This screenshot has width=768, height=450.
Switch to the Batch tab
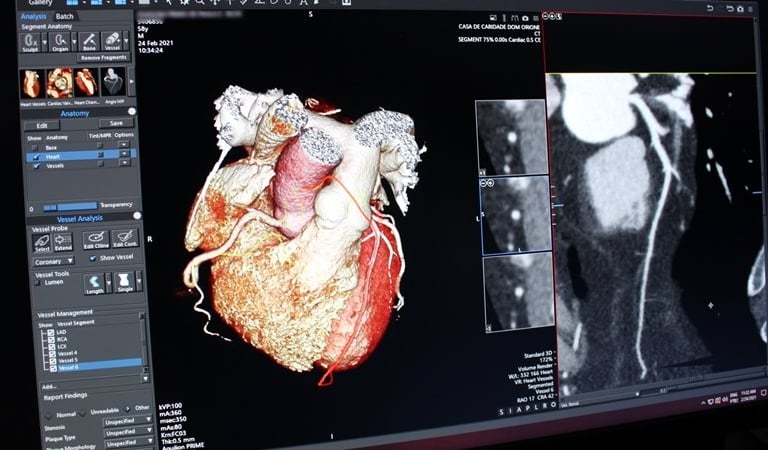pyautogui.click(x=64, y=16)
